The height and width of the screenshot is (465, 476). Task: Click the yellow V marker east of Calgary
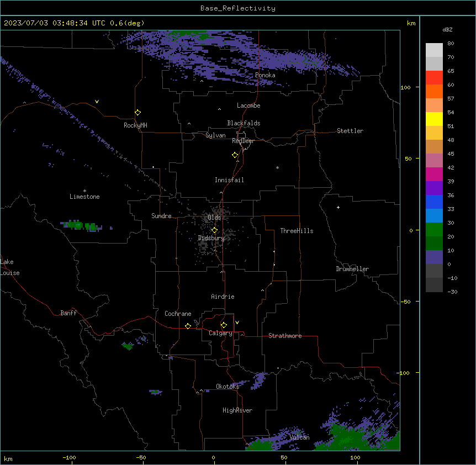(x=237, y=323)
